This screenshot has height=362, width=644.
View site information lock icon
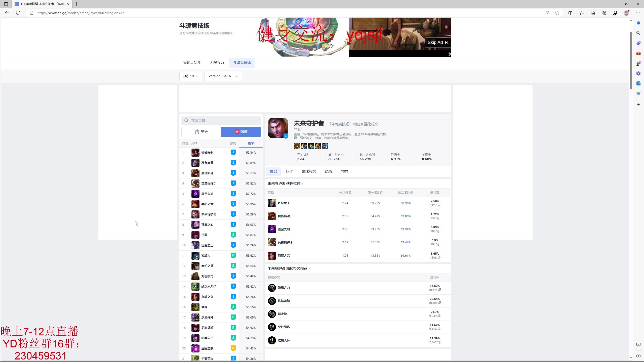pos(31,13)
